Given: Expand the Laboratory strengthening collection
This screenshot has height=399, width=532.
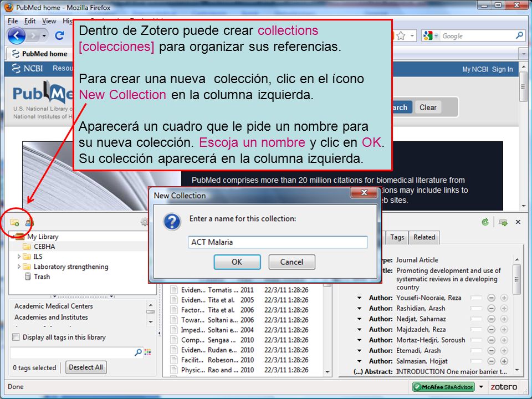Looking at the screenshot, I should (19, 267).
